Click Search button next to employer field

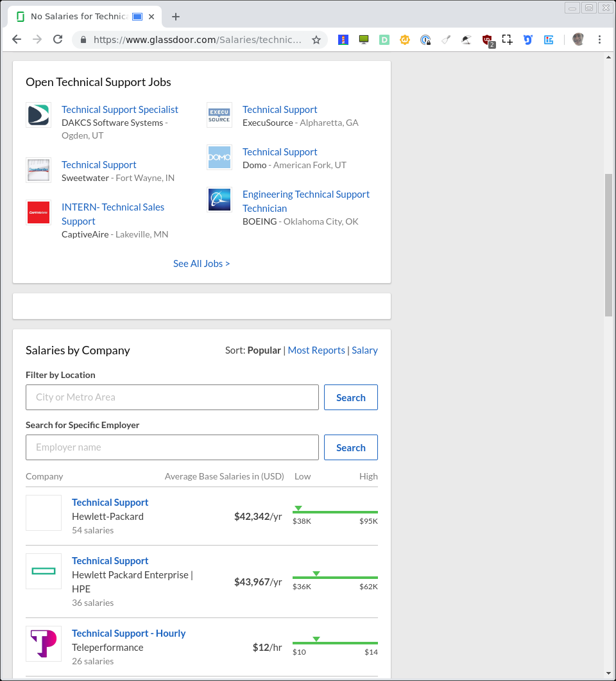pos(351,447)
